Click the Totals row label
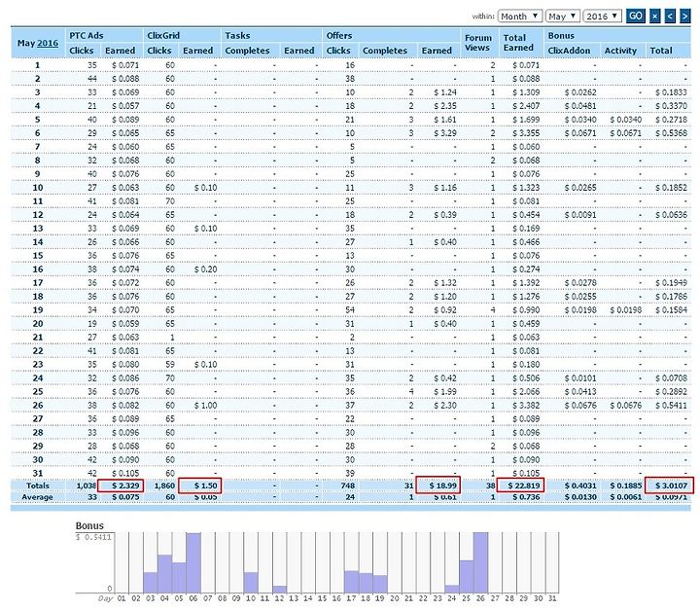 38,485
